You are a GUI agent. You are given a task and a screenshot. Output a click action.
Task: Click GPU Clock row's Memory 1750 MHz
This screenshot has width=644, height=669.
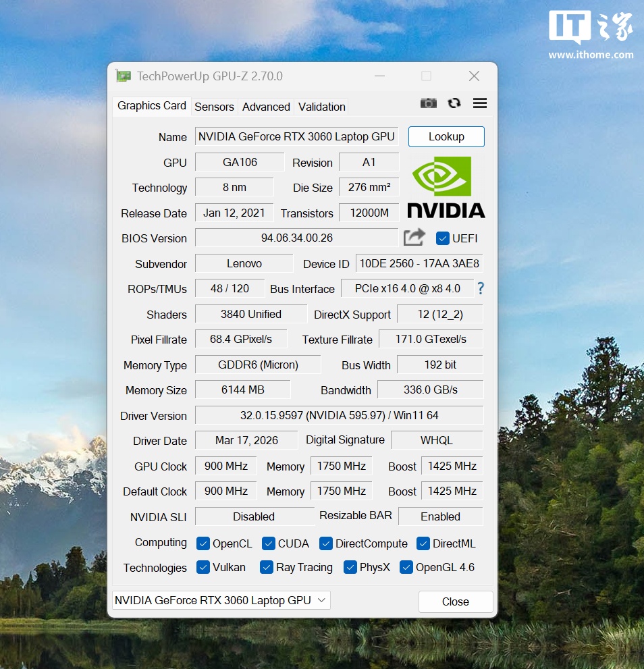tap(342, 466)
